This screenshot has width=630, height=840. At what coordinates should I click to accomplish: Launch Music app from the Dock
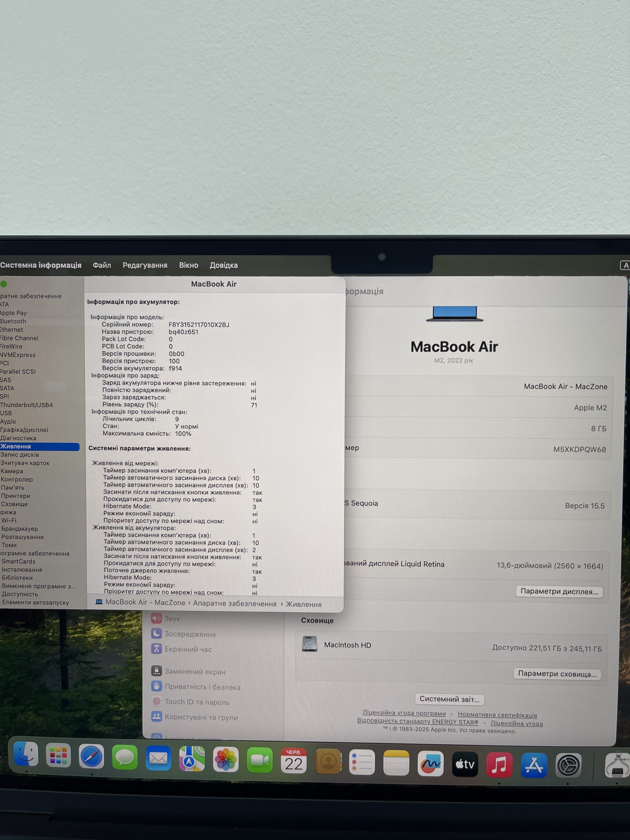click(499, 765)
